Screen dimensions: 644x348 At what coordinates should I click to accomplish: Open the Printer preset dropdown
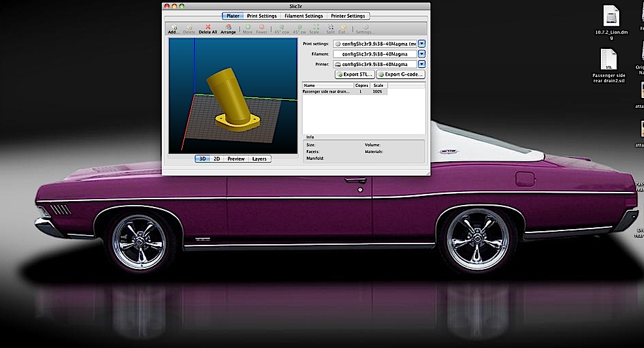click(x=422, y=64)
